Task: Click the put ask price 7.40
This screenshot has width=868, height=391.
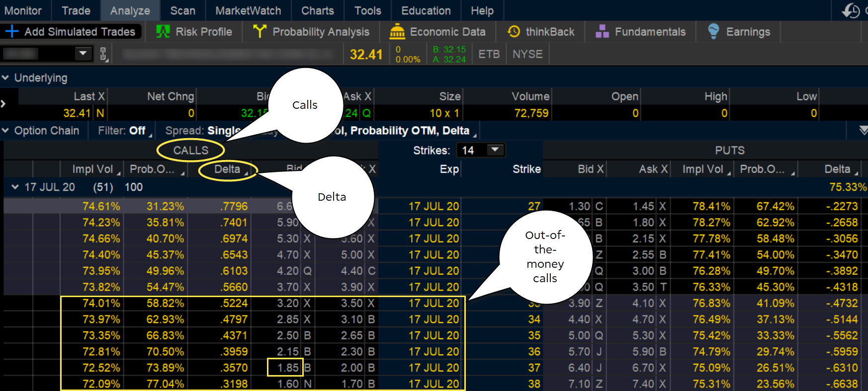Action: coord(643,384)
